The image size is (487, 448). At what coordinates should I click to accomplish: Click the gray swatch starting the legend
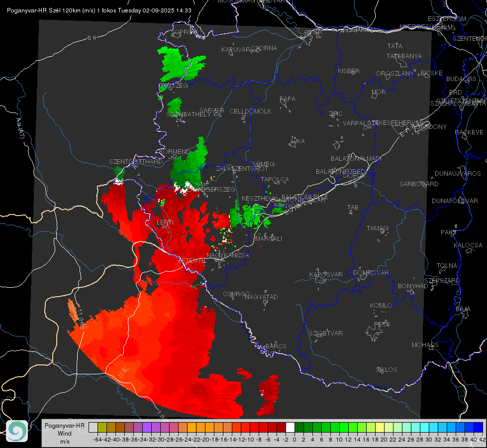93,428
